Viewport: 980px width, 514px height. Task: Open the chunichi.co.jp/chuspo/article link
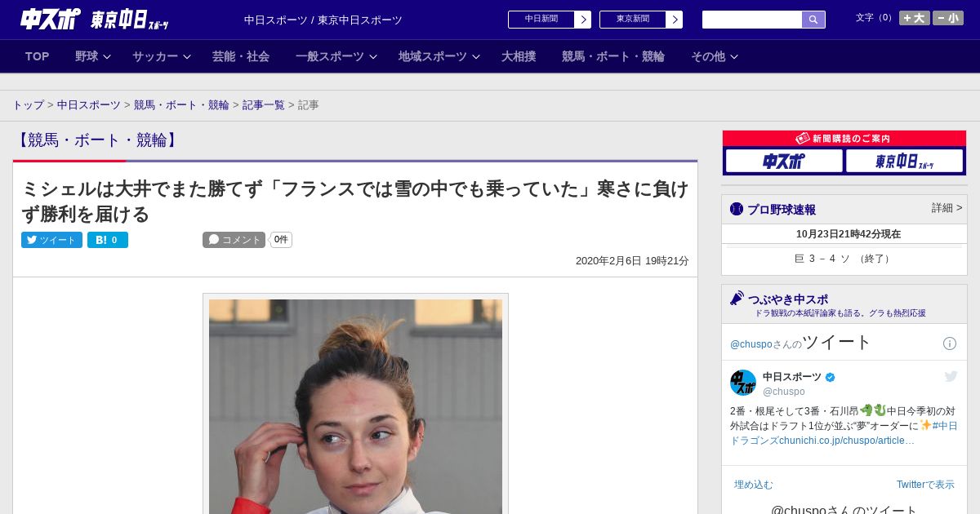click(x=846, y=441)
